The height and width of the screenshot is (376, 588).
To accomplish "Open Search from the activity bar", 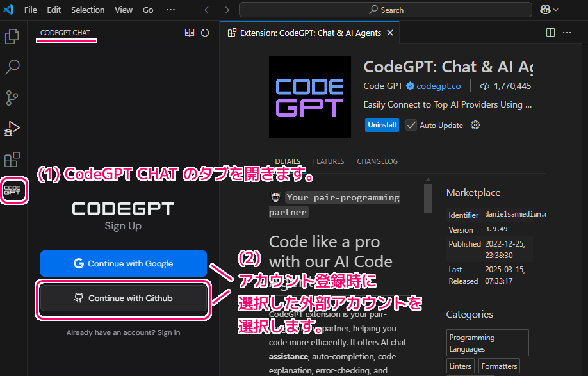I will point(12,67).
